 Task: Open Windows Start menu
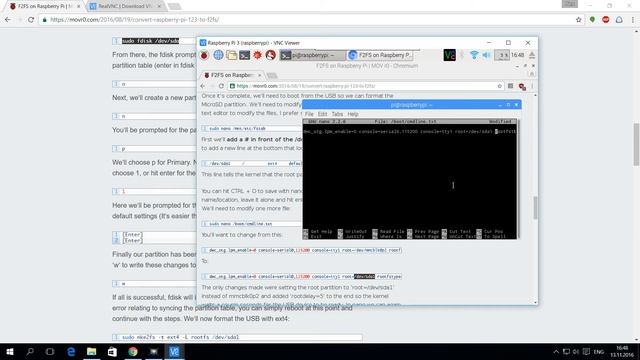click(x=10, y=351)
